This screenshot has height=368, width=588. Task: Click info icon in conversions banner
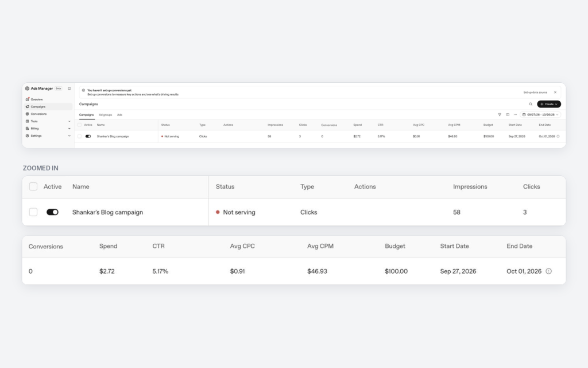pyautogui.click(x=83, y=90)
